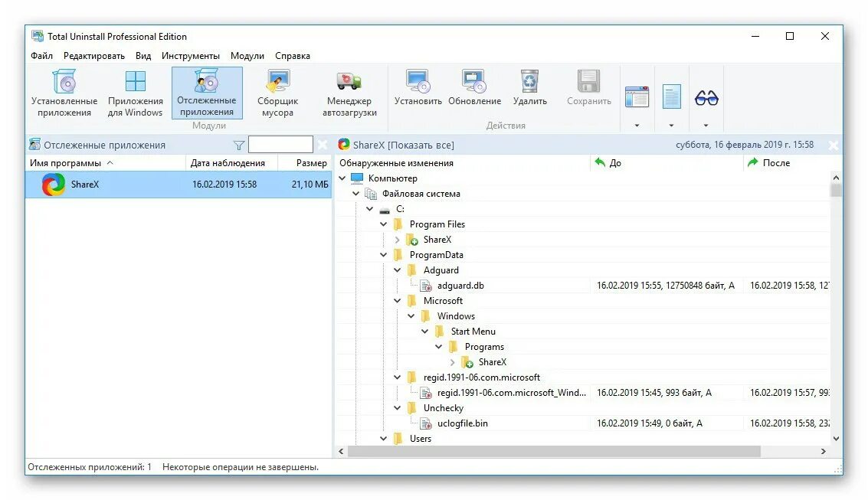Click Обнаруженные изменения column header
868x500 pixels.
click(463, 163)
